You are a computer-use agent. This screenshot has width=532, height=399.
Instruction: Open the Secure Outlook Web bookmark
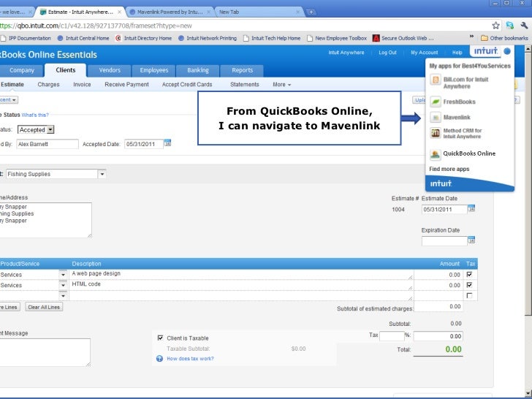[x=403, y=38]
